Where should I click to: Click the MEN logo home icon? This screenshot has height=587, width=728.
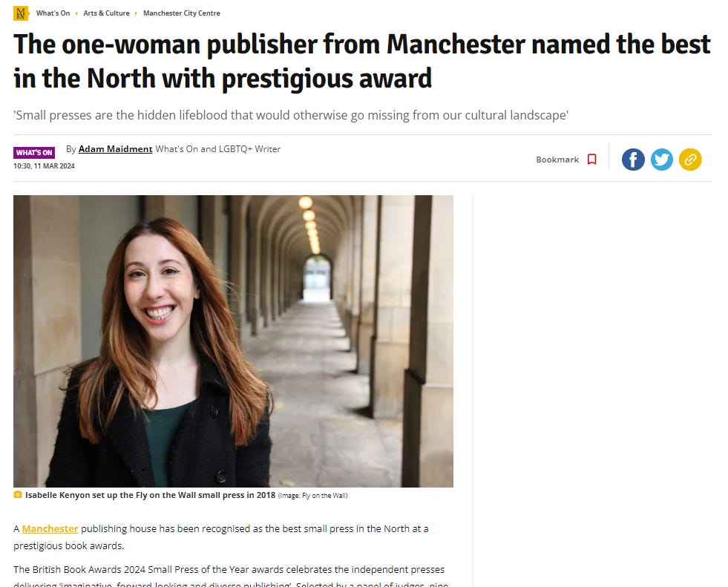[21, 13]
